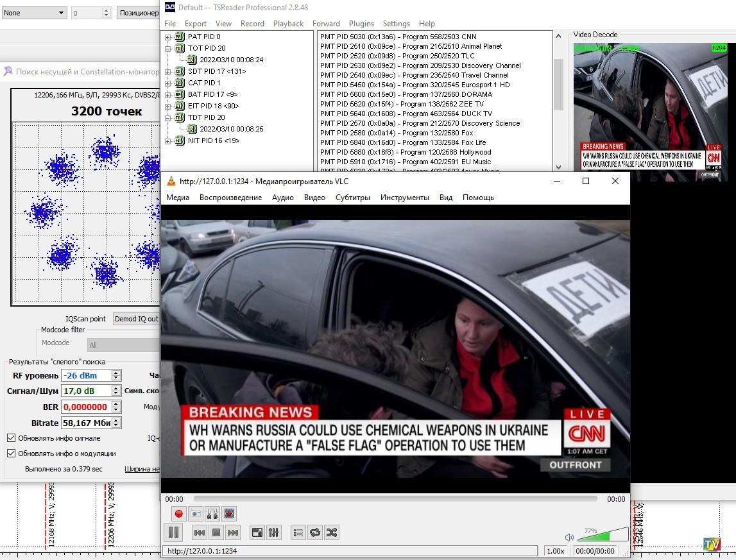
Task: Toggle A-B loop in the VLC toolbar
Action: 213,513
